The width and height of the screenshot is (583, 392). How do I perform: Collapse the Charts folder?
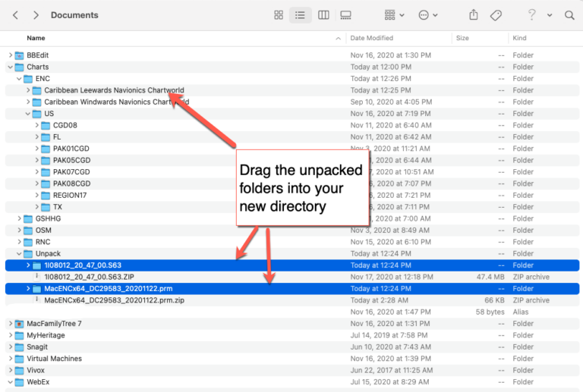click(x=11, y=67)
